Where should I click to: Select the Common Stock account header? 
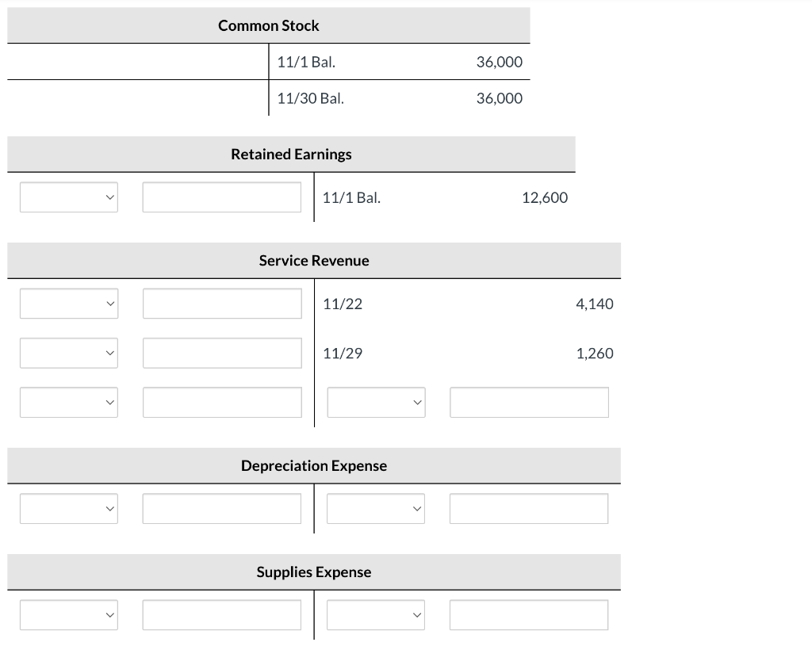pos(268,25)
